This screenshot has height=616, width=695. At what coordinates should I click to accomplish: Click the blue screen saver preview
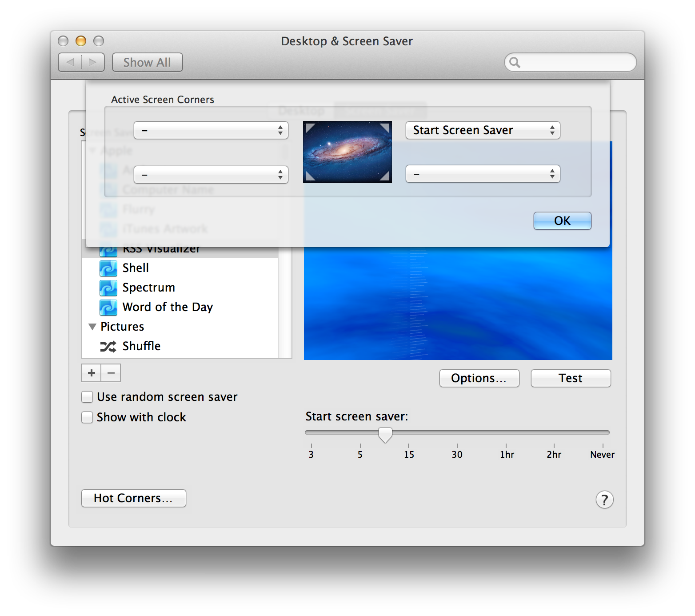pos(458,303)
